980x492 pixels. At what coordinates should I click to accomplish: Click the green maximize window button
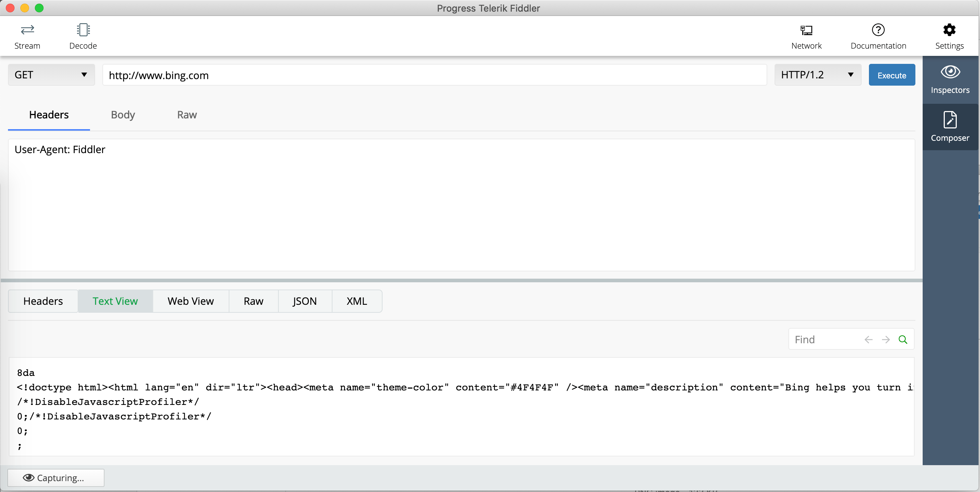point(39,8)
